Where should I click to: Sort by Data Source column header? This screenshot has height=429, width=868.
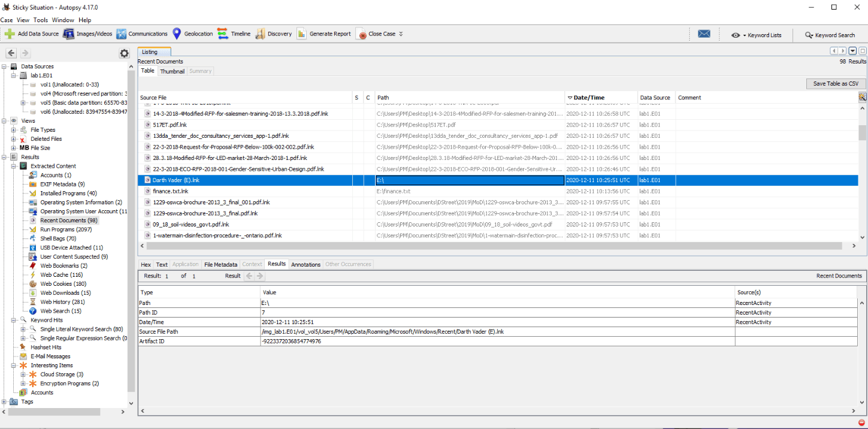[656, 98]
